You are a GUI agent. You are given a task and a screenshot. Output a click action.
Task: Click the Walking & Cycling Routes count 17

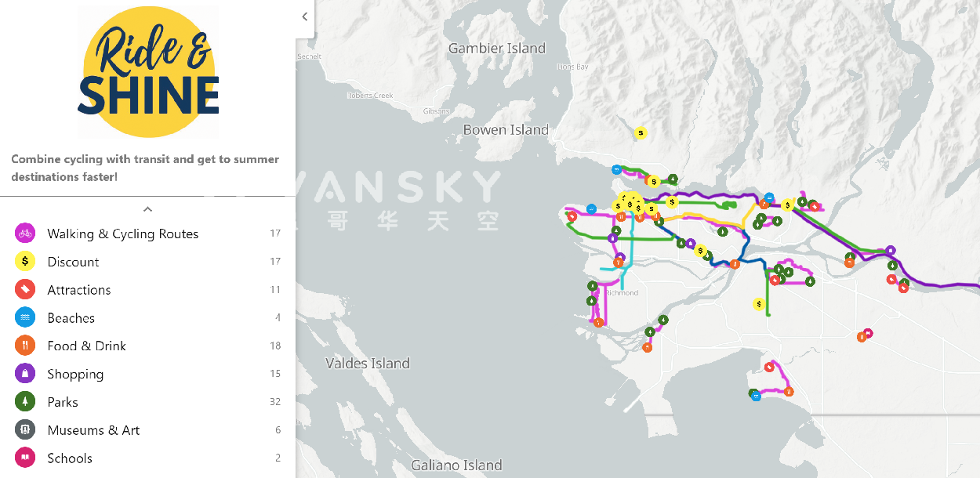pyautogui.click(x=275, y=234)
